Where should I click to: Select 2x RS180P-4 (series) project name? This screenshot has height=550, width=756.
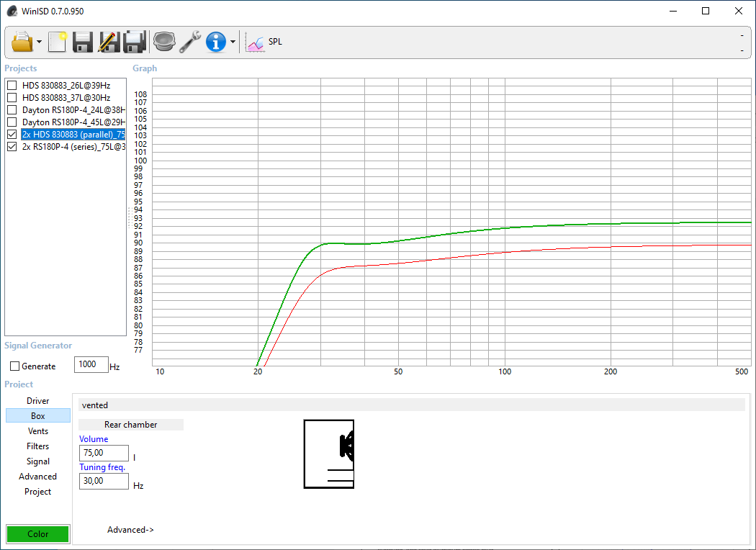coord(73,147)
